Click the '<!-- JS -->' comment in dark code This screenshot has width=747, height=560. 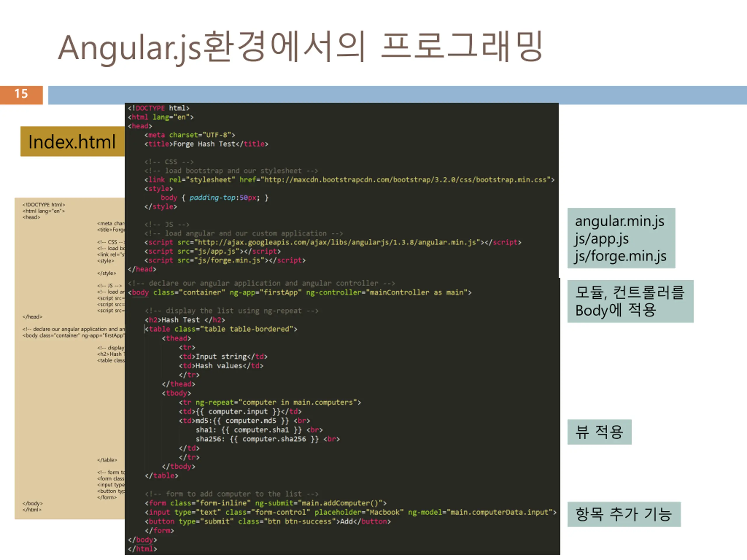167,225
